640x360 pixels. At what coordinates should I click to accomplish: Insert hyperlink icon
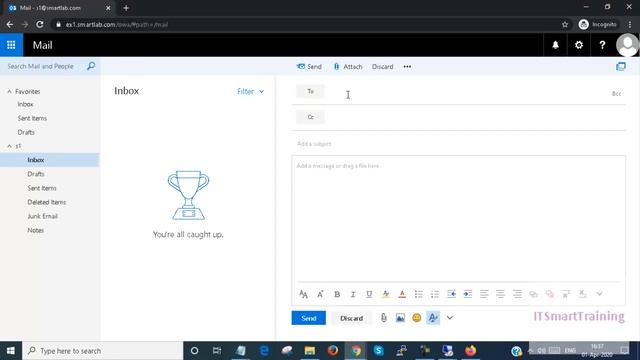point(533,294)
